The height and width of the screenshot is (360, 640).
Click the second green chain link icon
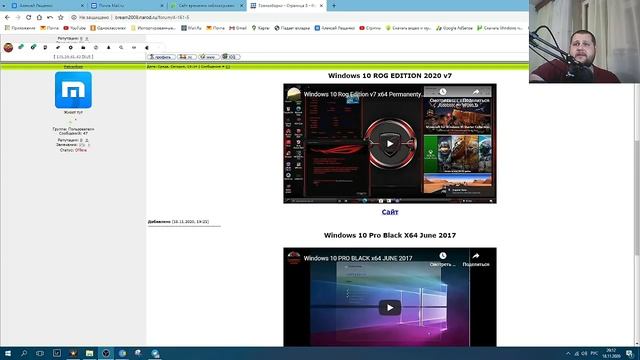(x=33, y=47)
